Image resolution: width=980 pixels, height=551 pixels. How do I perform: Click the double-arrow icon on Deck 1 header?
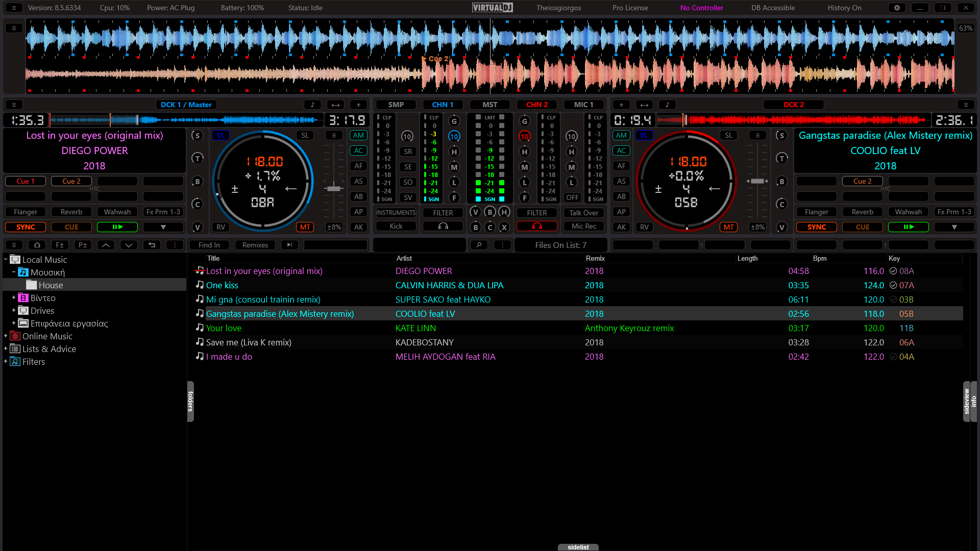(x=335, y=105)
